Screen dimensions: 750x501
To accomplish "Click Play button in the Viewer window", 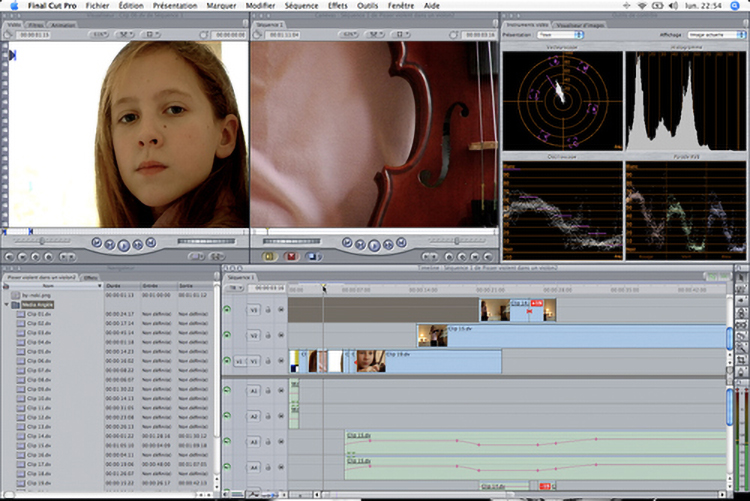I will click(x=123, y=245).
